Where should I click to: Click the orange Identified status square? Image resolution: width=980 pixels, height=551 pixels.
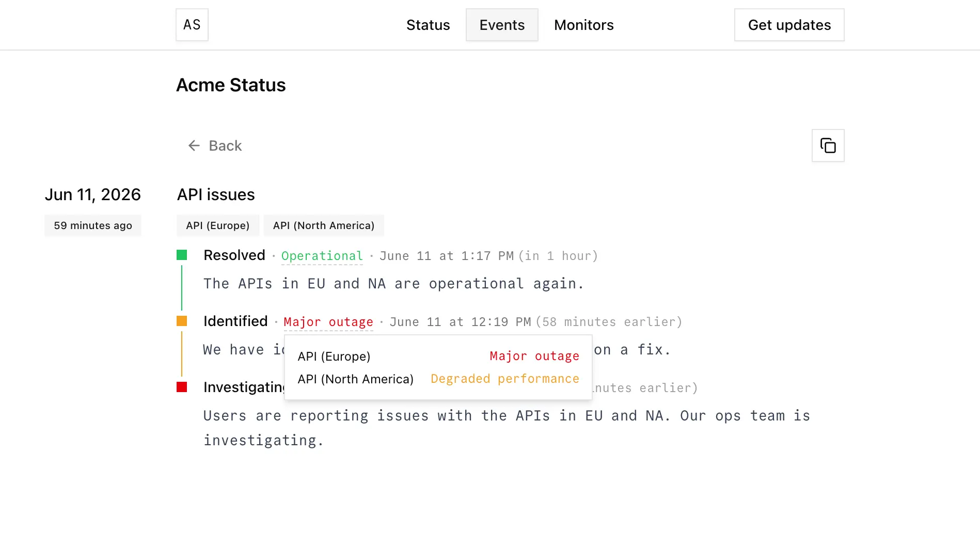coord(182,321)
